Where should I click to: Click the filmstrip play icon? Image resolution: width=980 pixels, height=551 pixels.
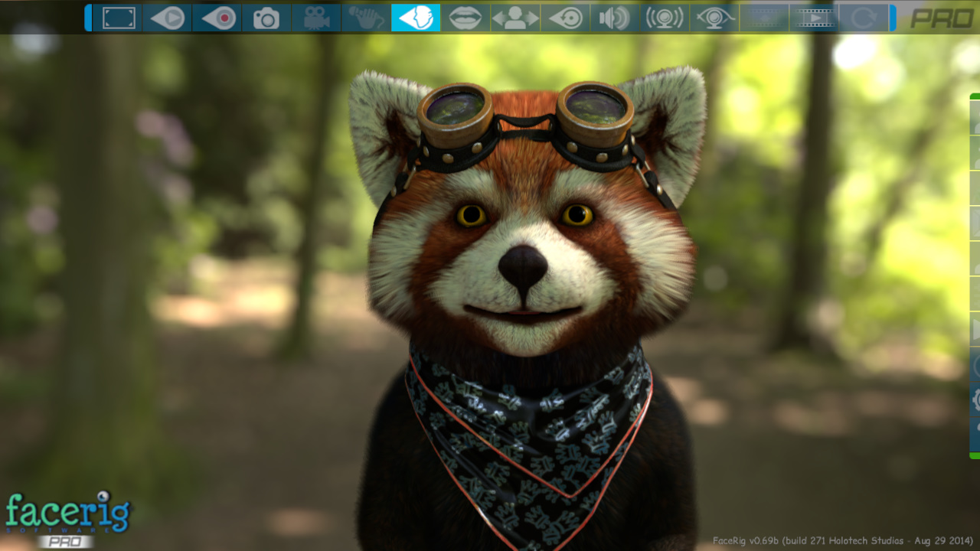point(813,18)
